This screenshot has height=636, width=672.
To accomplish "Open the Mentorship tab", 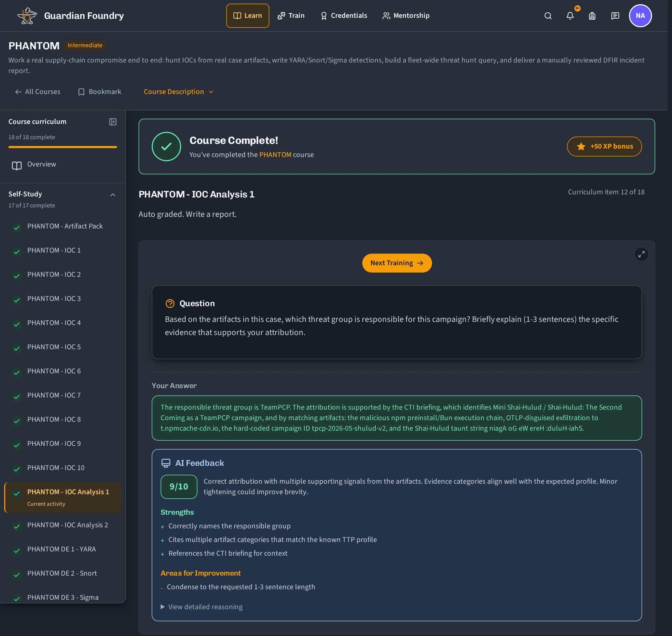I will (406, 15).
